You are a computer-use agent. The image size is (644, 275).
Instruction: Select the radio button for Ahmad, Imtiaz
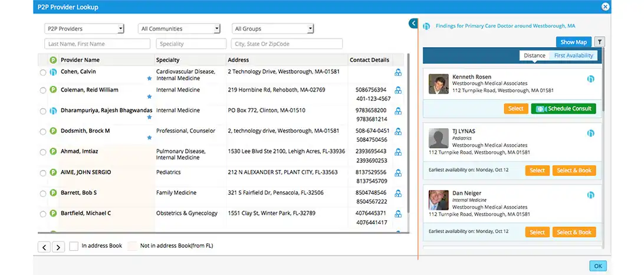(43, 152)
